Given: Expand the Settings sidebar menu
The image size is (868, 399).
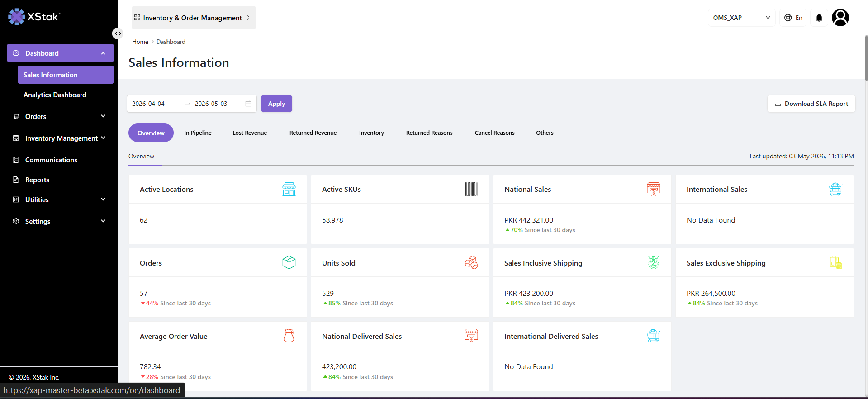Looking at the screenshot, I should (60, 221).
